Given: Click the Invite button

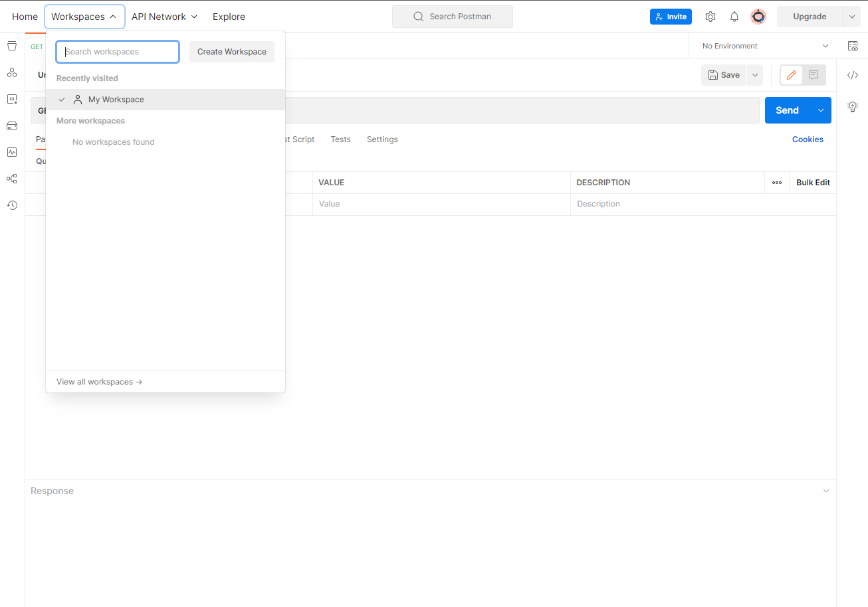Looking at the screenshot, I should 671,17.
